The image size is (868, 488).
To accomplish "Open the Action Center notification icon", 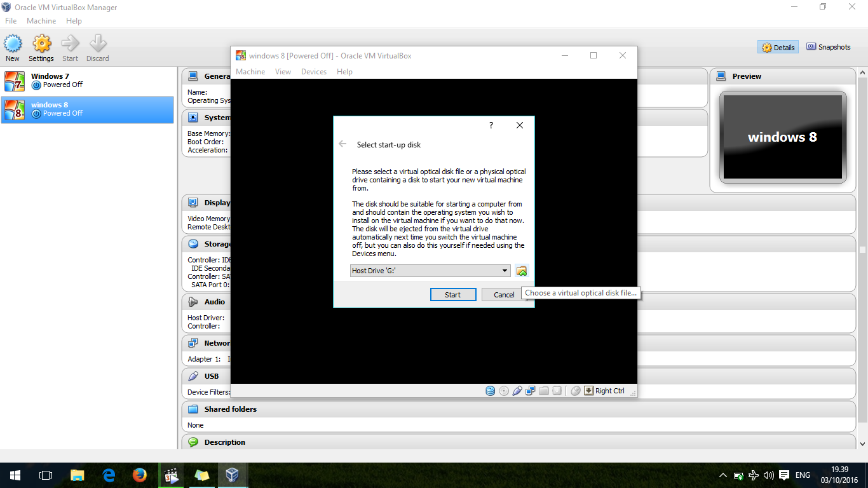I will [x=784, y=475].
